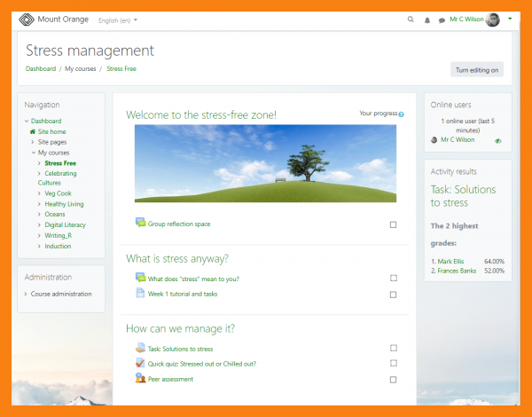Click the hilltop tree banner image
532x417 pixels.
[266, 163]
